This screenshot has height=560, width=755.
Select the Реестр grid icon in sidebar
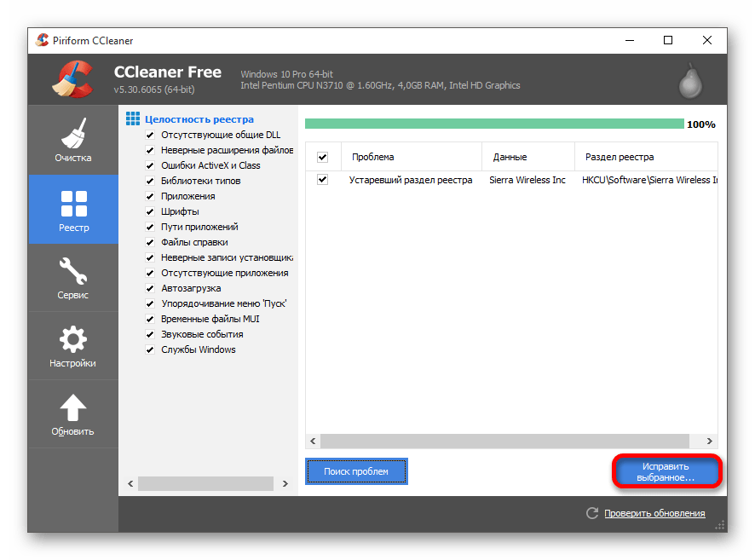(x=73, y=210)
